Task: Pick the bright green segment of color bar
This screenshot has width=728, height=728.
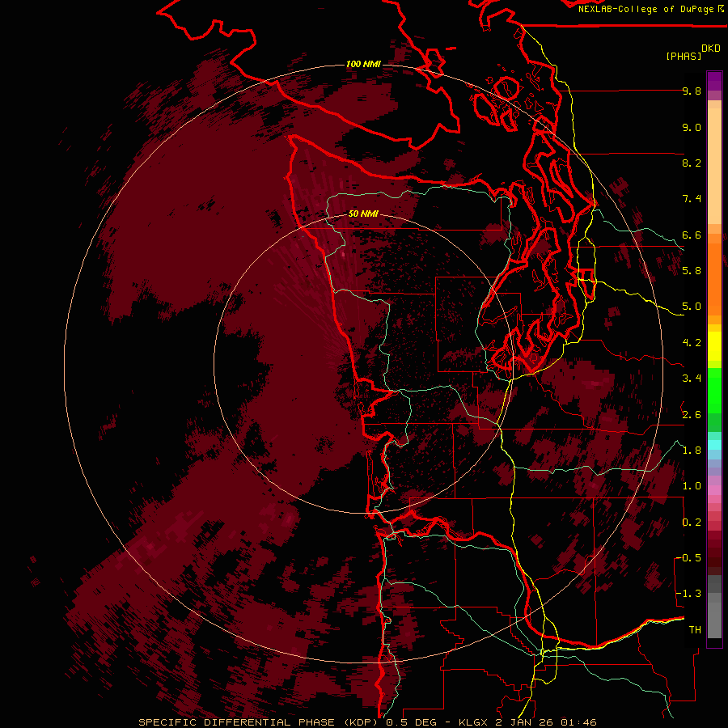Action: 714,390
